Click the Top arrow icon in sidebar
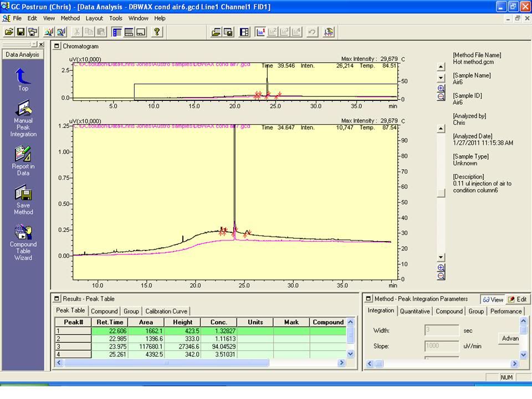532x399 pixels. pos(23,76)
